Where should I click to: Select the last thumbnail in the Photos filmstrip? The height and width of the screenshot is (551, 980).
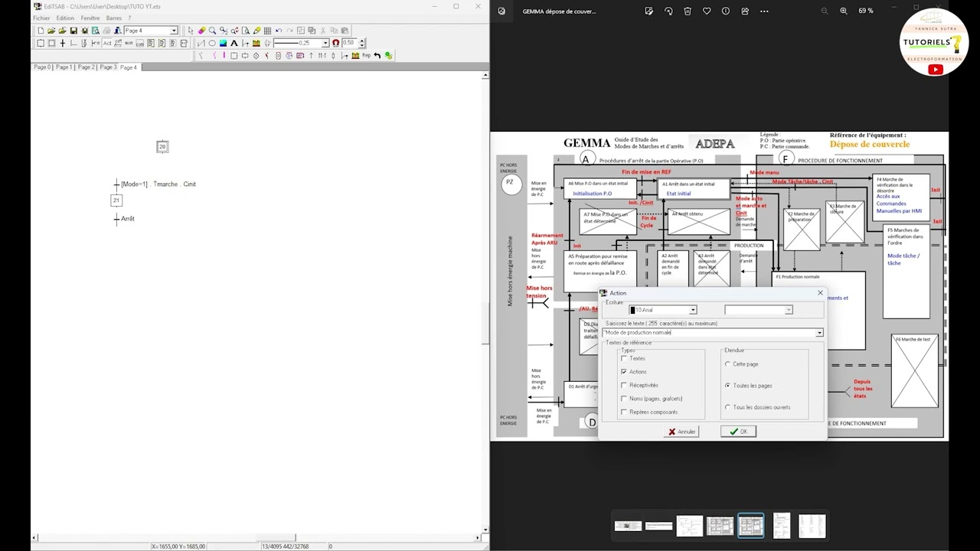(812, 526)
